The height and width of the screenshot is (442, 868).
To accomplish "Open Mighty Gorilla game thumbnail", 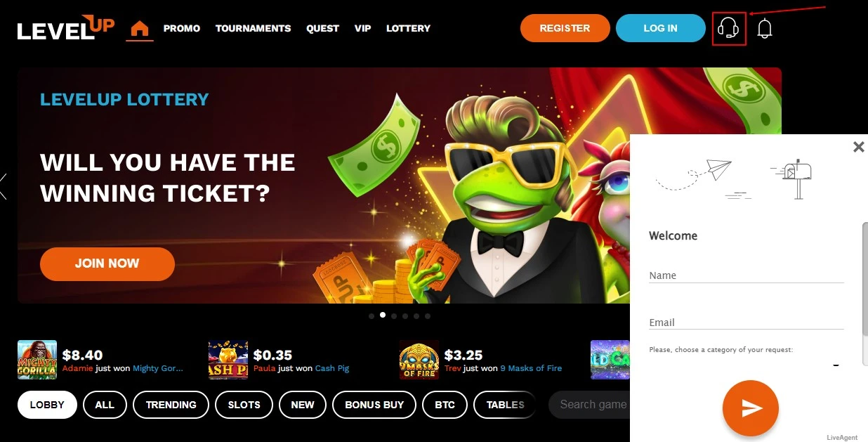I will (37, 360).
